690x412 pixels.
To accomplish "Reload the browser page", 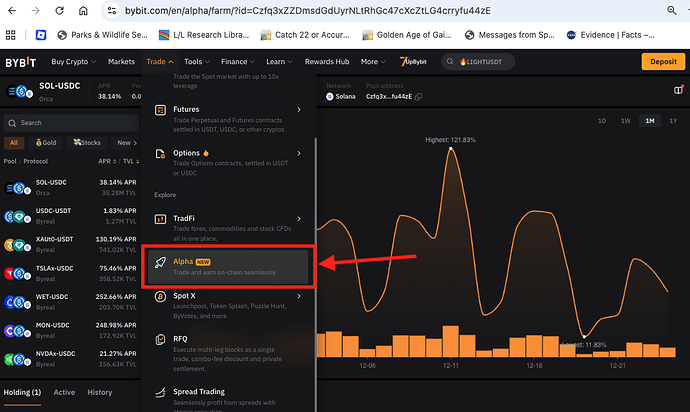I will 59,11.
